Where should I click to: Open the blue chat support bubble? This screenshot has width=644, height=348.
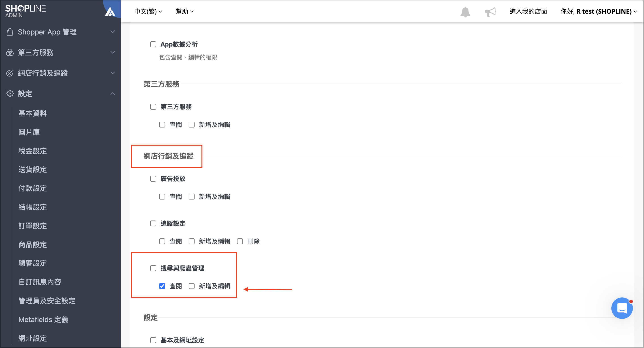coord(622,308)
